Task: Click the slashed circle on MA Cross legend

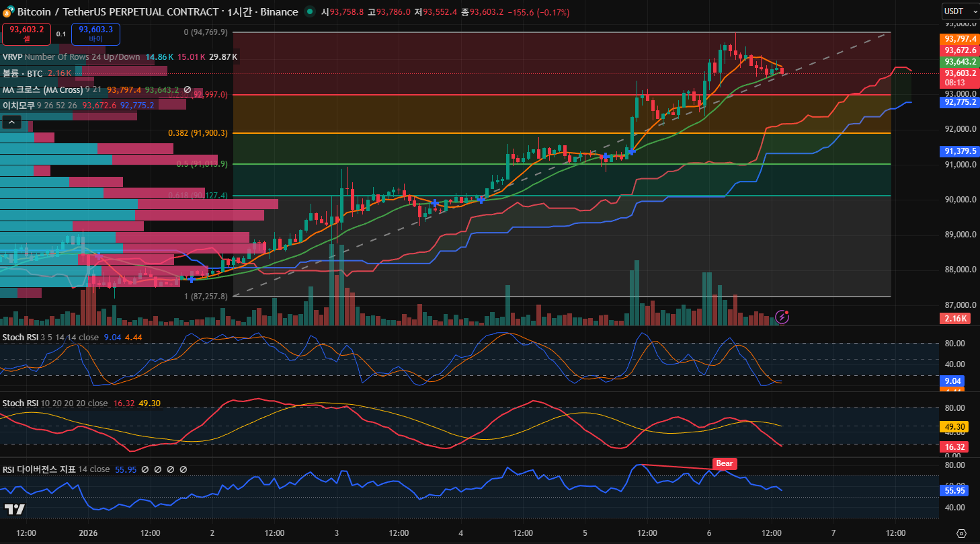Action: (x=188, y=89)
